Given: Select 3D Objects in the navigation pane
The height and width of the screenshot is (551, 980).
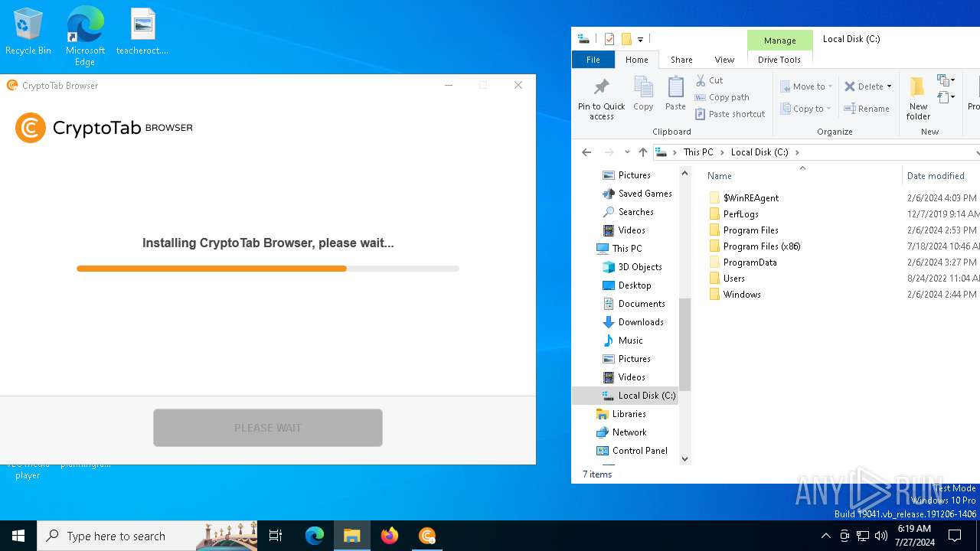Looking at the screenshot, I should click(x=639, y=267).
